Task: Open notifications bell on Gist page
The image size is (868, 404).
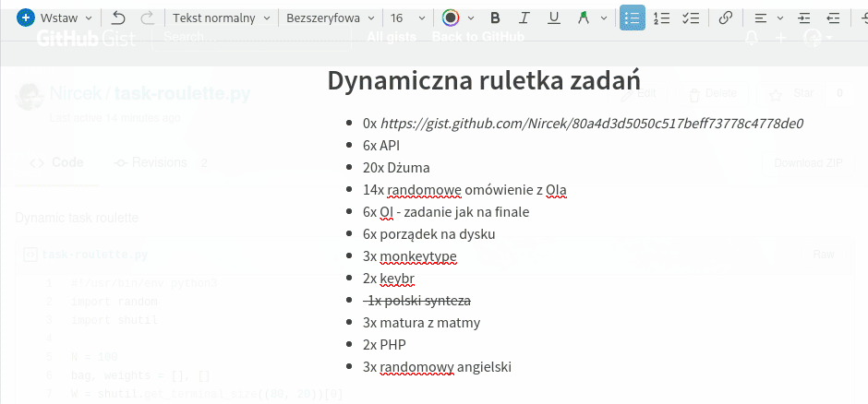Action: [752, 38]
